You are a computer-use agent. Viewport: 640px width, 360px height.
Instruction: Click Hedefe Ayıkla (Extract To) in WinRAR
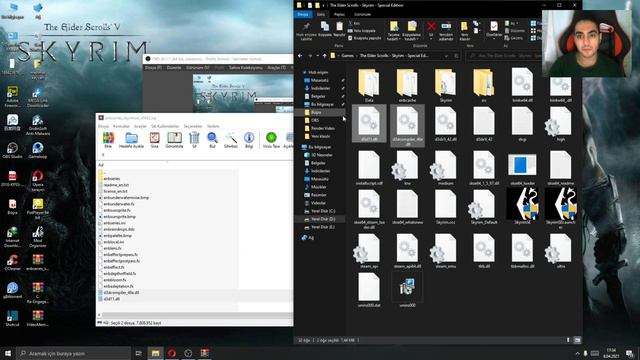pyautogui.click(x=131, y=140)
